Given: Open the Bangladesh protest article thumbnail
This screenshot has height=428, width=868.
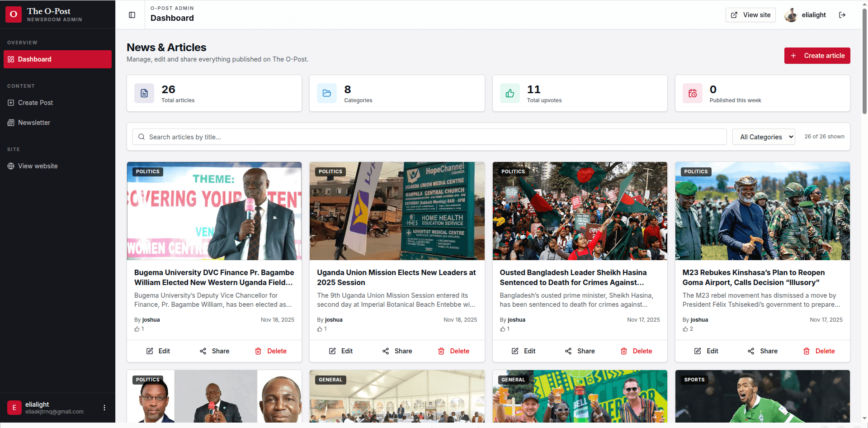Looking at the screenshot, I should pyautogui.click(x=580, y=211).
